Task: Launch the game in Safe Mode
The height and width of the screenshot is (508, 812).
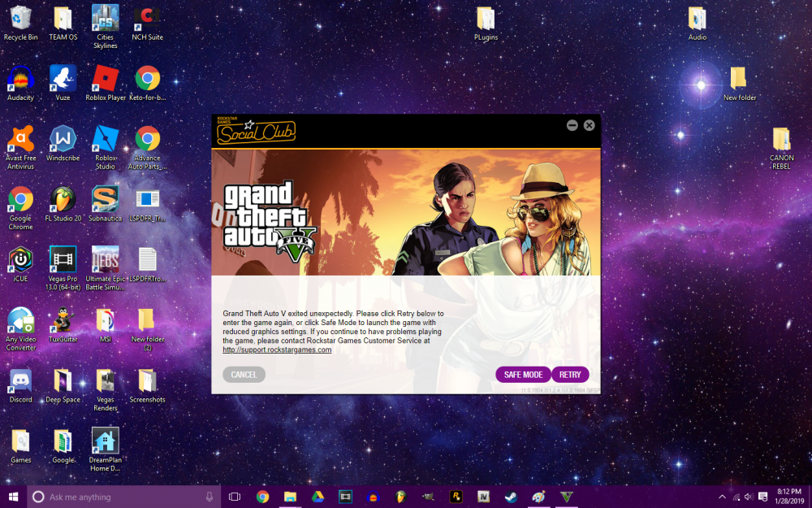Action: tap(523, 374)
